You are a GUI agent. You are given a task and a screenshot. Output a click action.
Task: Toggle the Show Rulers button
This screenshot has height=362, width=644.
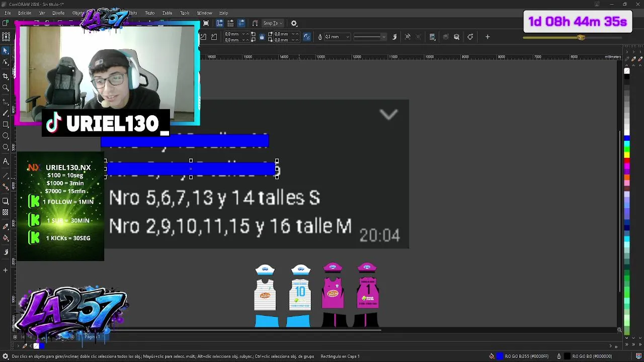tap(219, 23)
